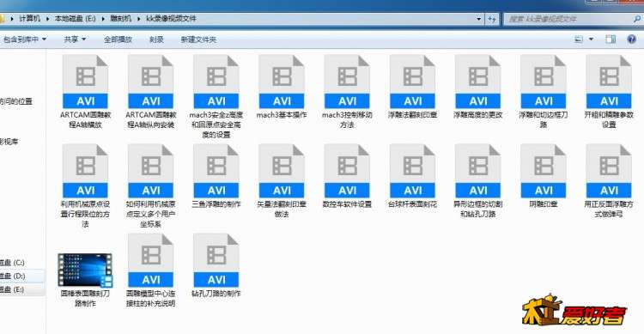This screenshot has height=334, width=644.
Task: Expand the arrow after 本地磁盘 (E:) breadcrumb
Action: click(x=103, y=19)
